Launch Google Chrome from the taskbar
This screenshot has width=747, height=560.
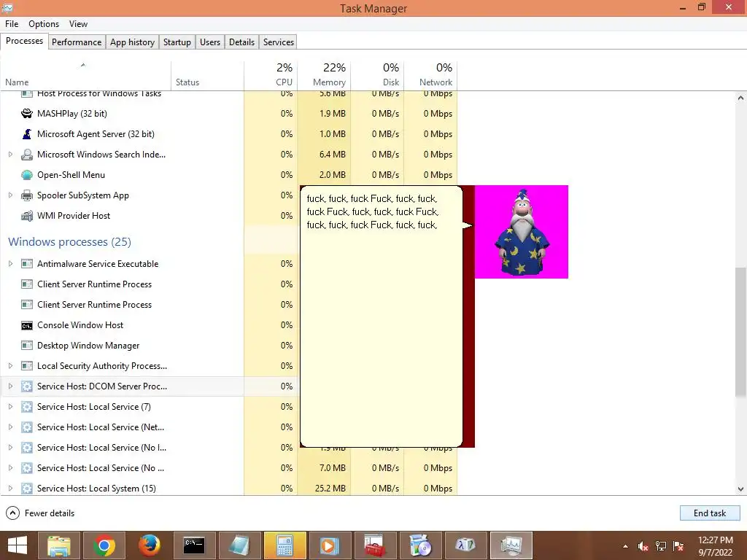[104, 545]
